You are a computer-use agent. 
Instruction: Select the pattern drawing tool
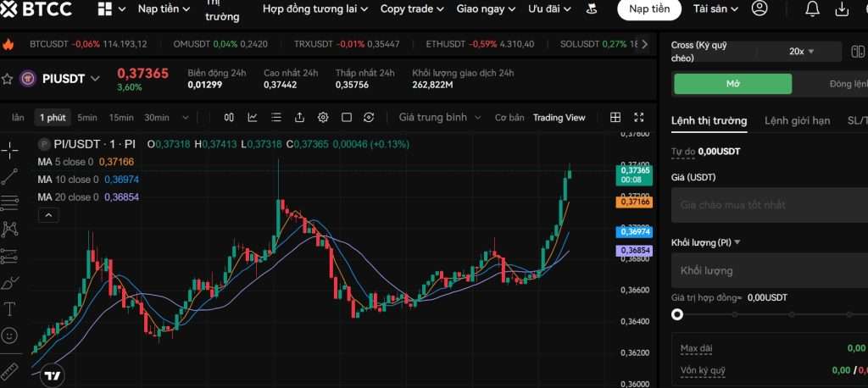pyautogui.click(x=9, y=229)
